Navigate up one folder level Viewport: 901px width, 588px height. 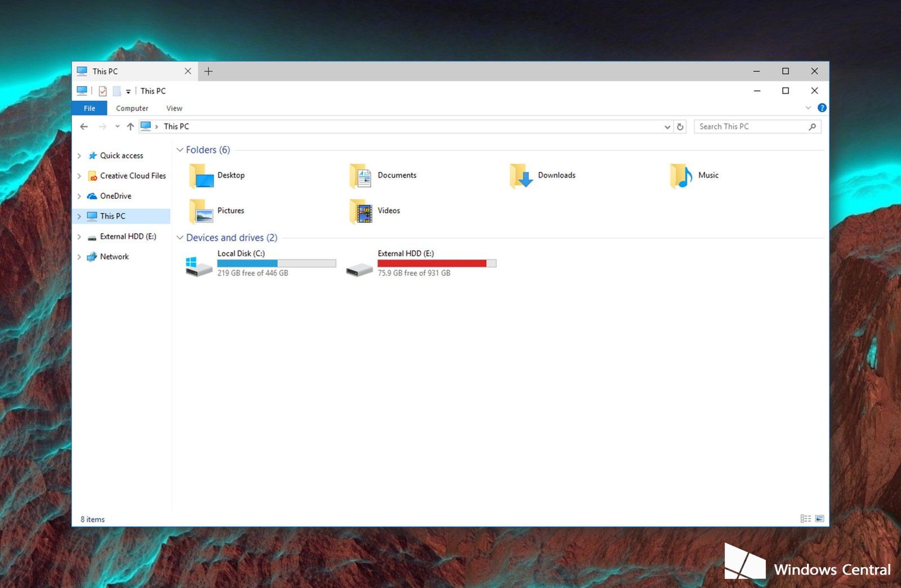[x=130, y=126]
